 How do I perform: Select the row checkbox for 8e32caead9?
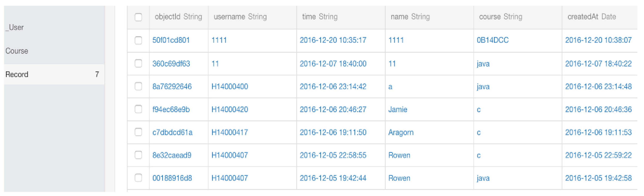coord(138,155)
